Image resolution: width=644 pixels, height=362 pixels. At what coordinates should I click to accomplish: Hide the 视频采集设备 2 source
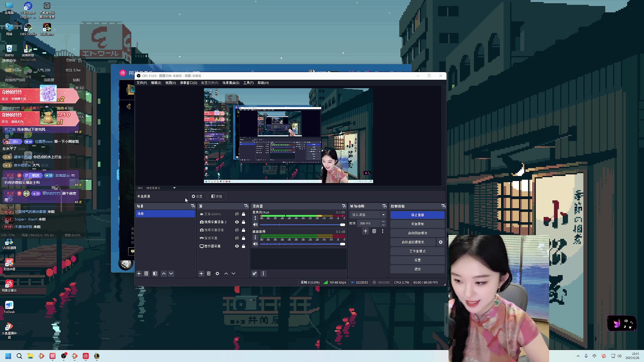tap(237, 222)
